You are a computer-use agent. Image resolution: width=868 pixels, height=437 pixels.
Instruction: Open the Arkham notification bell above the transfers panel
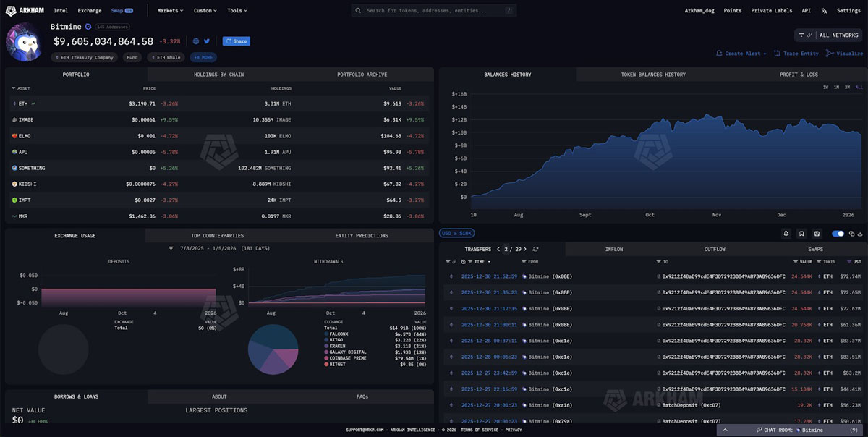coord(786,233)
